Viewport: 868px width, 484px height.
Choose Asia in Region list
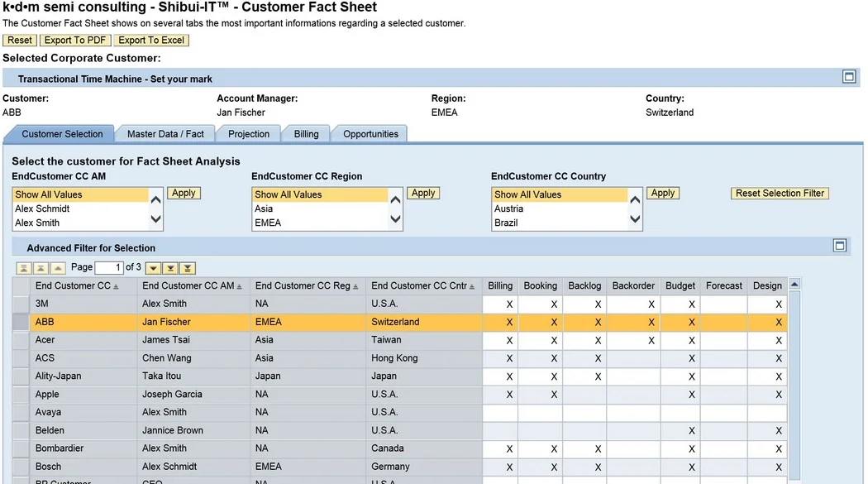(321, 208)
